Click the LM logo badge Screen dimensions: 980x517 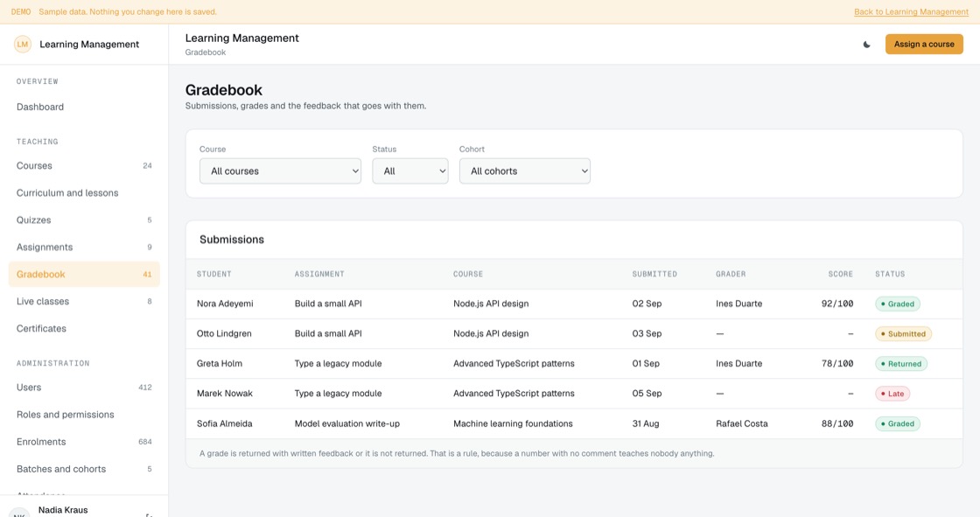[x=23, y=45]
